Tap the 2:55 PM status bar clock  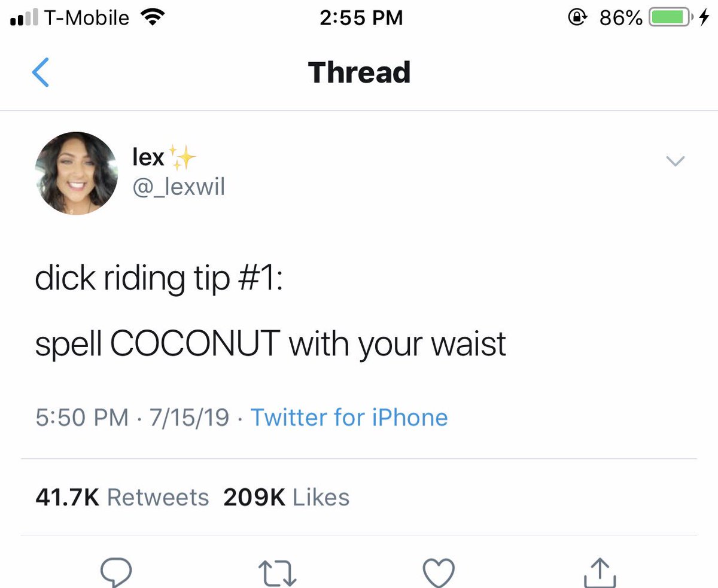(x=361, y=18)
